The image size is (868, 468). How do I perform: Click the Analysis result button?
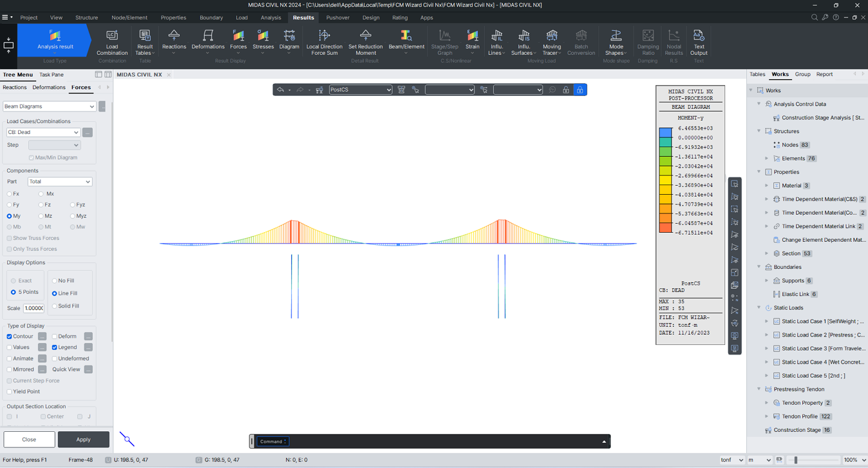[x=55, y=40]
